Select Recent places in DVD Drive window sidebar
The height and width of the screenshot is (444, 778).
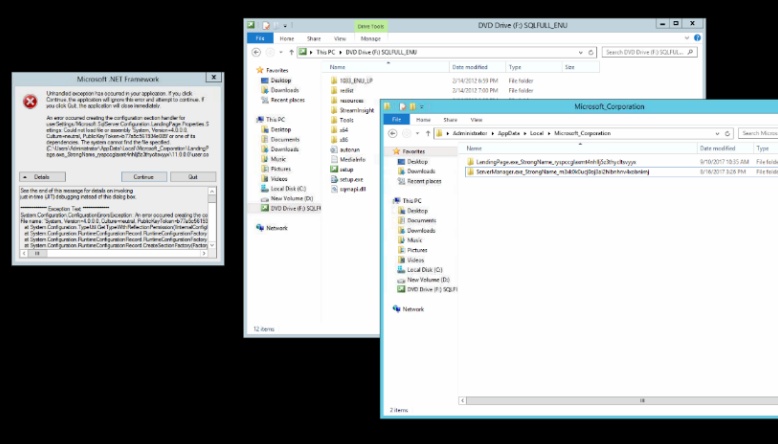click(x=283, y=100)
